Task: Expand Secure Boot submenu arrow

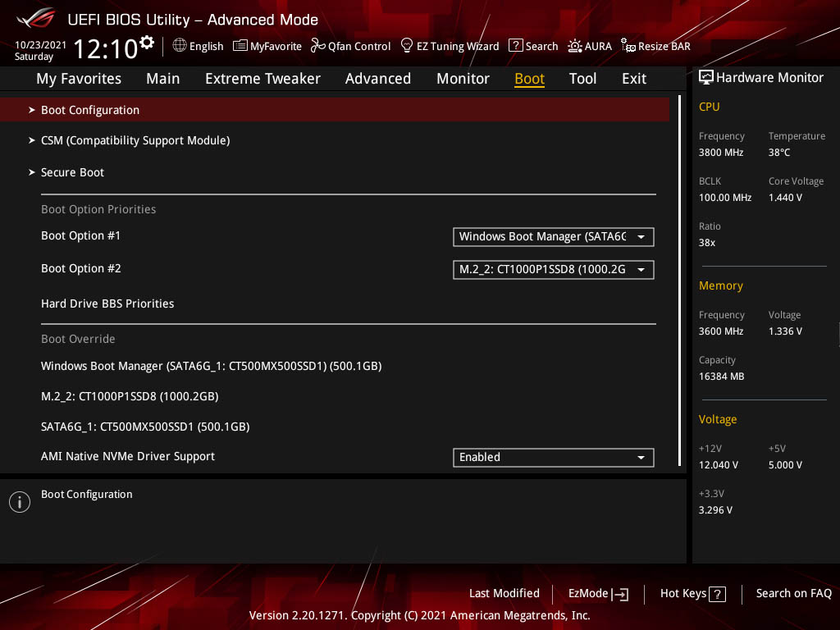Action: [32, 172]
